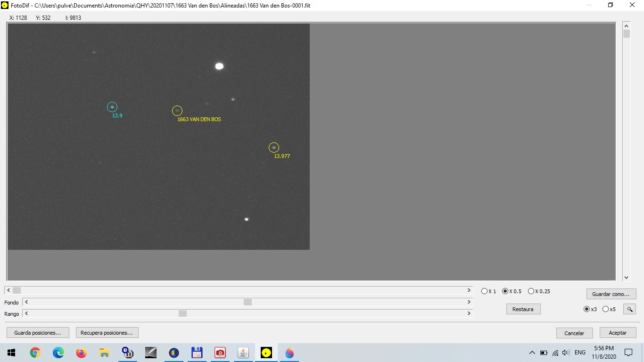Click the yellow circled star labeled 13.977
This screenshot has height=362, width=644.
pos(274,148)
